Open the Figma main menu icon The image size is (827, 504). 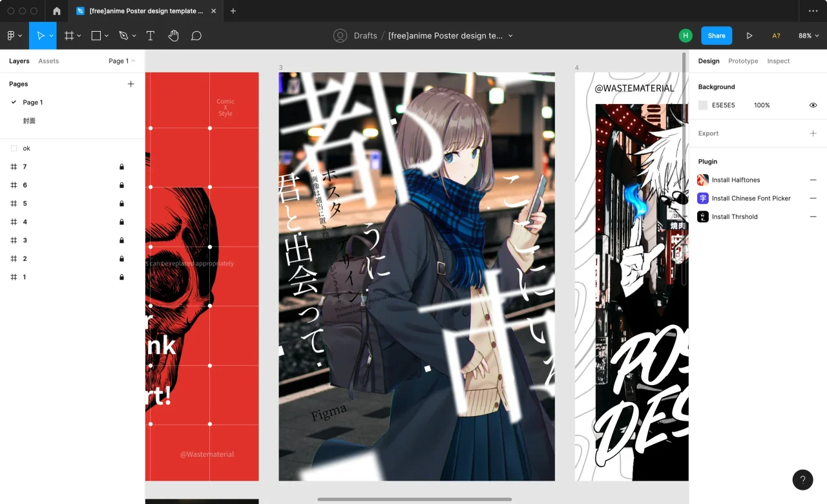(11, 36)
